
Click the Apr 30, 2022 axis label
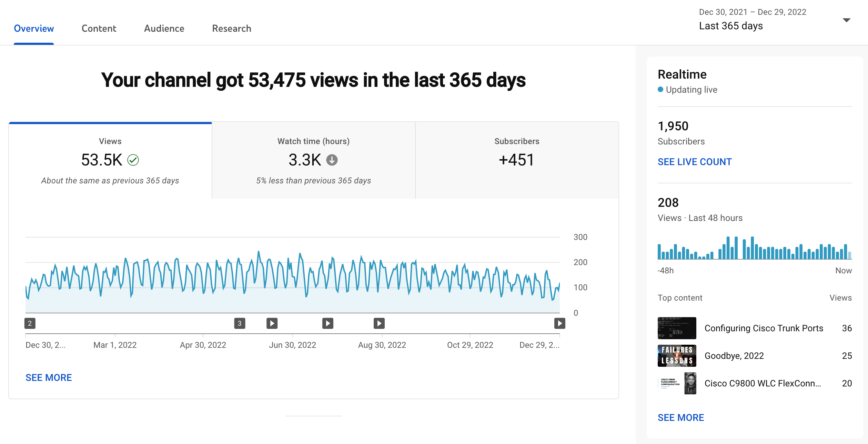pyautogui.click(x=203, y=345)
